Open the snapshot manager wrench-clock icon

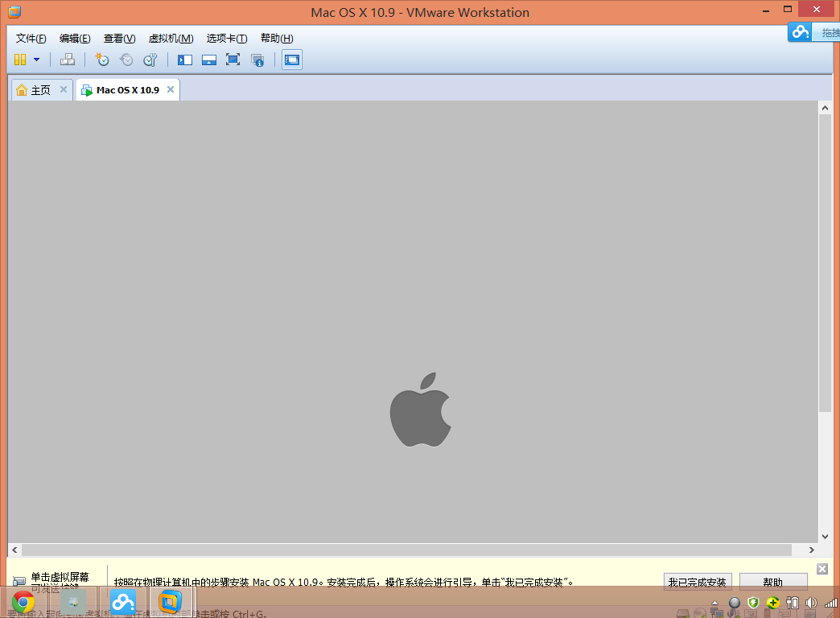150,60
